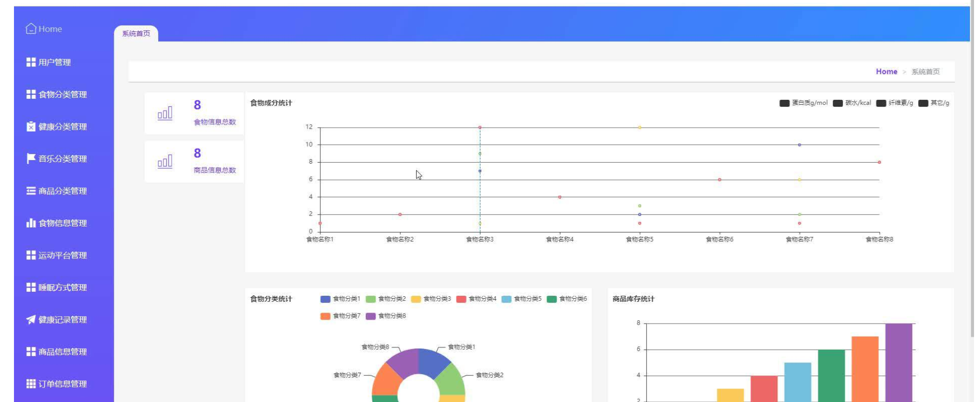Click the dark green bar in 商品库存统计
This screenshot has height=402, width=980.
(831, 376)
